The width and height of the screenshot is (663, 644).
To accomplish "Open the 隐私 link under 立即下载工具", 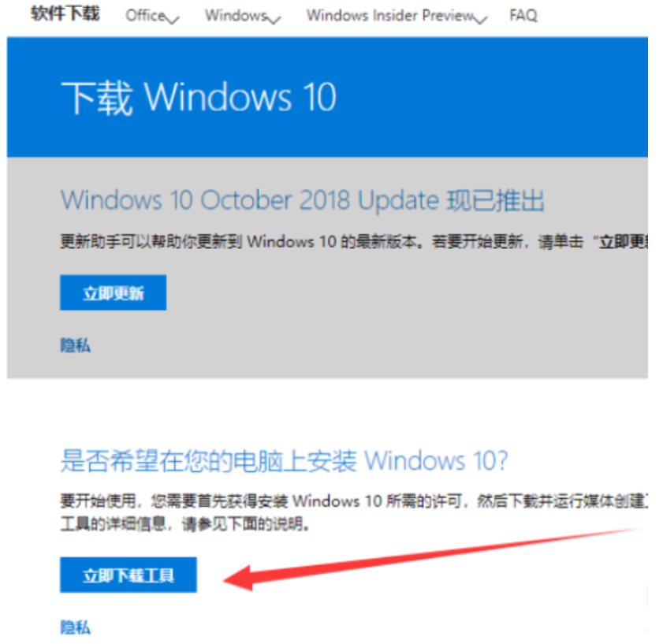I will tap(75, 627).
